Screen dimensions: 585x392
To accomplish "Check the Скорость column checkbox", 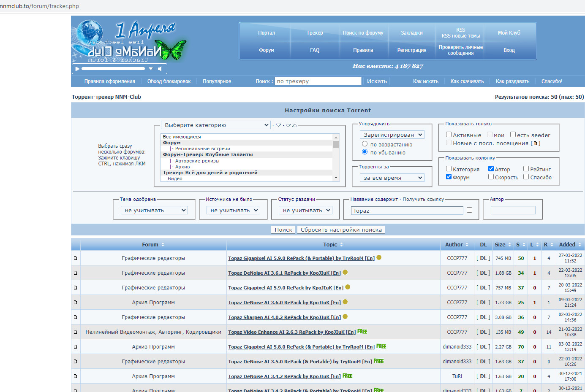I will pos(491,177).
